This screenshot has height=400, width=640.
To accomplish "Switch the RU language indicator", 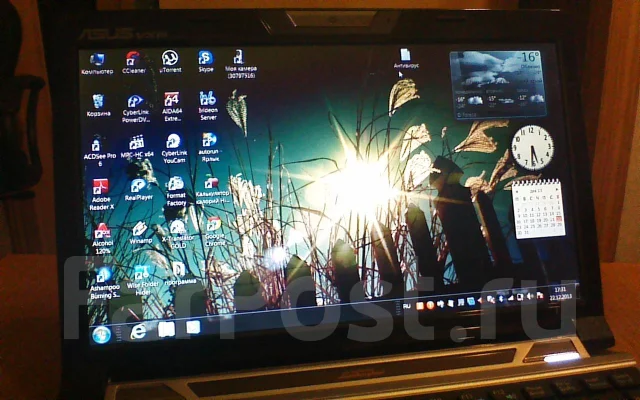I will (x=407, y=306).
